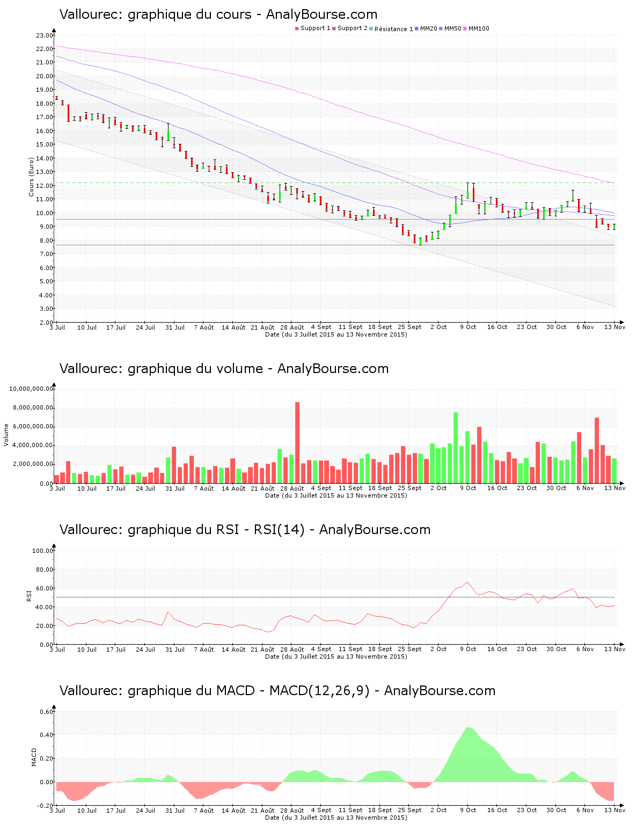The height and width of the screenshot is (832, 644).
Task: Click the date range caption under the price chart
Action: [336, 334]
